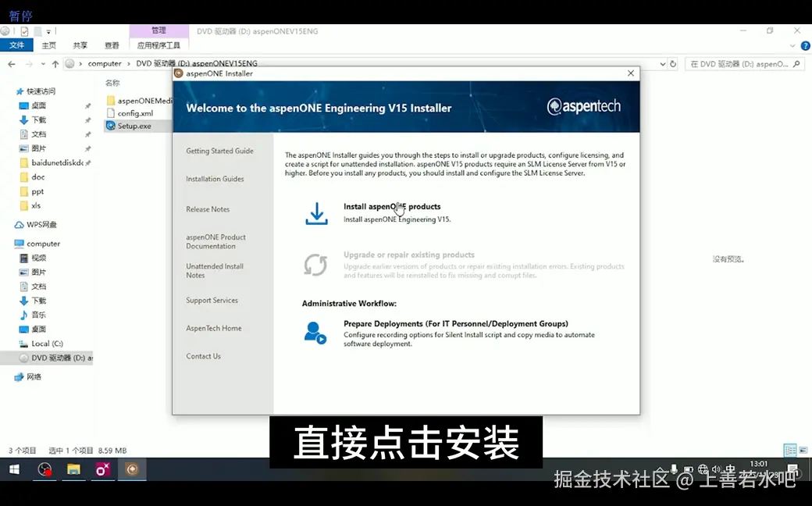This screenshot has width=812, height=506.
Task: Open File Explorer from the taskbar
Action: [73, 470]
